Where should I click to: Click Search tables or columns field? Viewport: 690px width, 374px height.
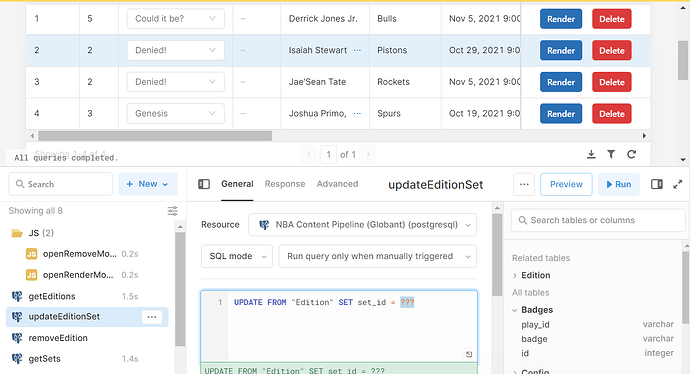click(x=598, y=220)
